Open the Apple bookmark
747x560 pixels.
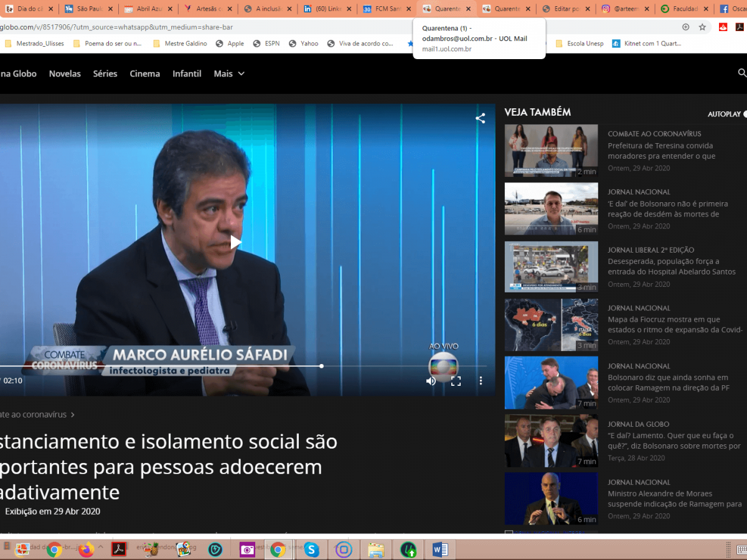(x=230, y=44)
